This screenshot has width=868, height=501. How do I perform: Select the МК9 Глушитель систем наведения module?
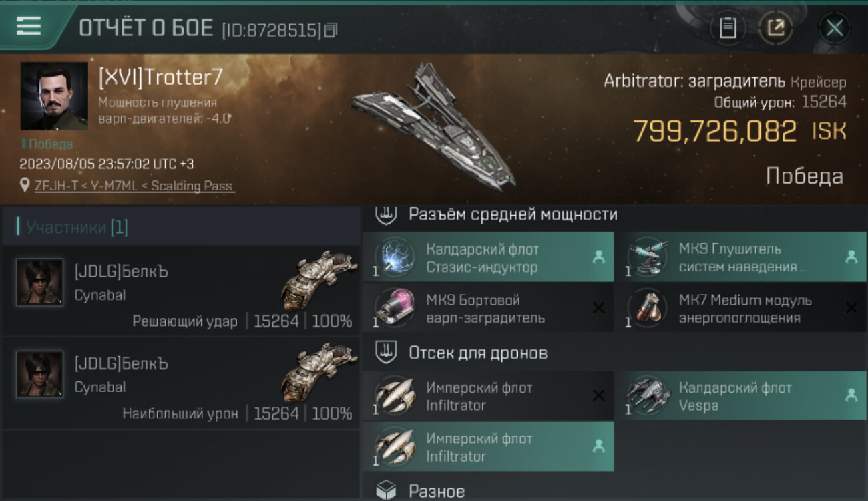[741, 257]
